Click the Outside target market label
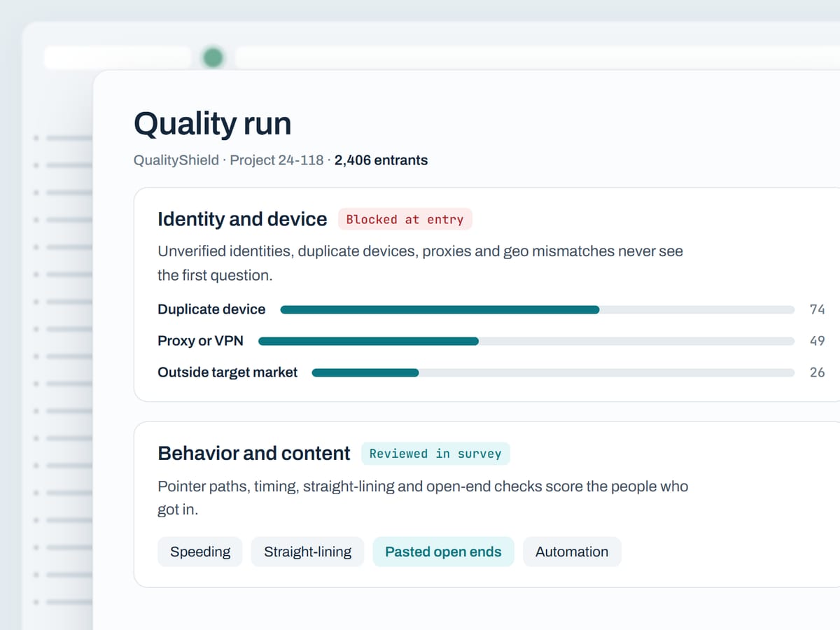 tap(227, 372)
